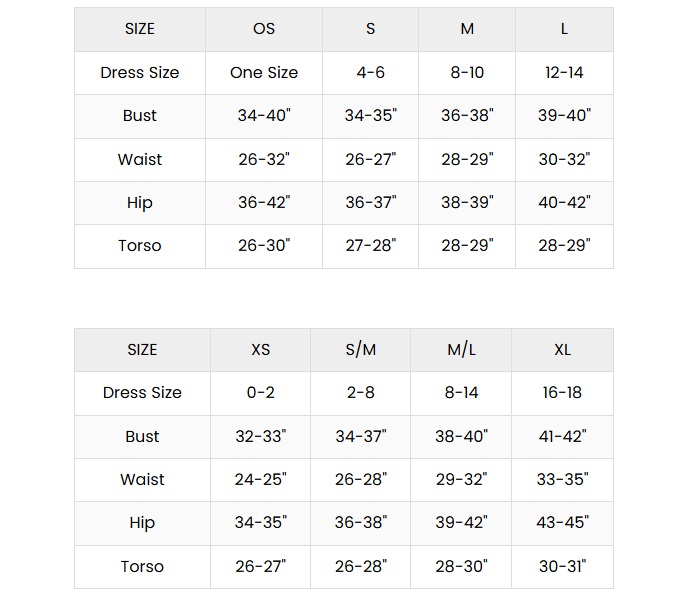Select the 24-25" waist measurement for XS
This screenshot has width=700, height=603.
[260, 479]
